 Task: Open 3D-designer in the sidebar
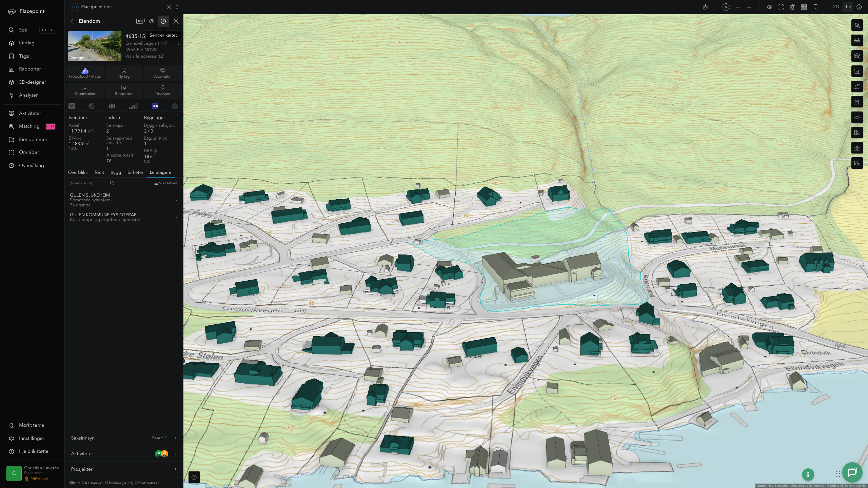32,82
